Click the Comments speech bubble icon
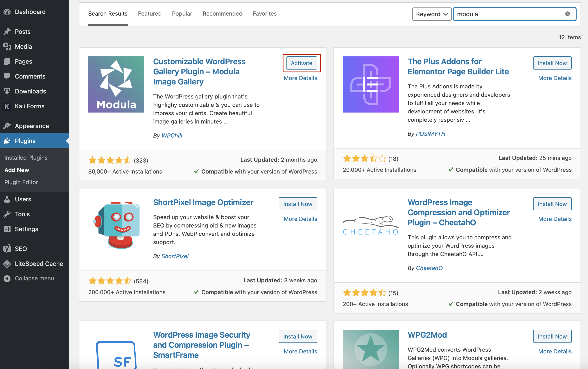 pyautogui.click(x=7, y=76)
